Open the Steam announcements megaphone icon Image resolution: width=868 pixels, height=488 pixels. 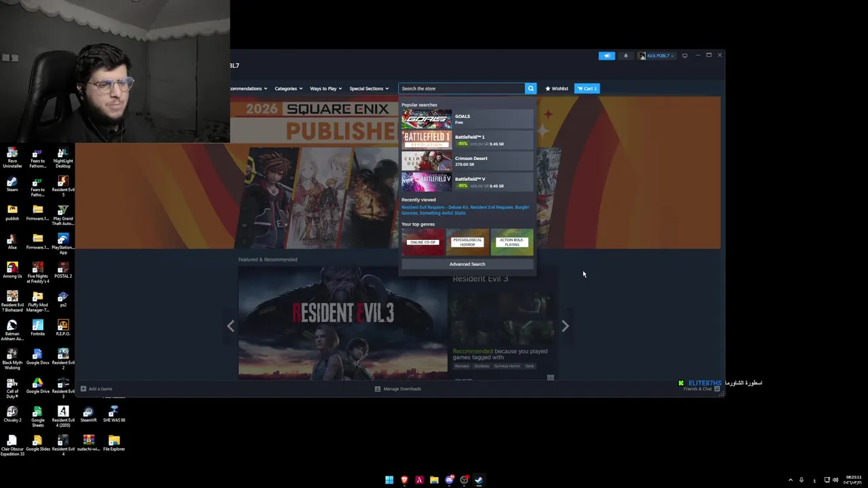[x=606, y=56]
